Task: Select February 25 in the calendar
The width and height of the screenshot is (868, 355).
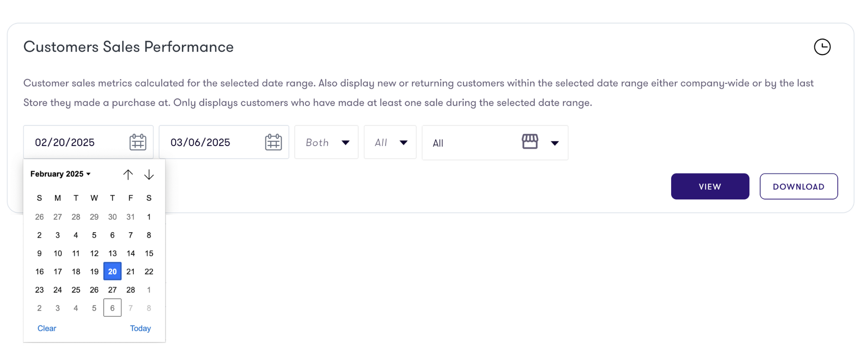Action: [x=76, y=290]
